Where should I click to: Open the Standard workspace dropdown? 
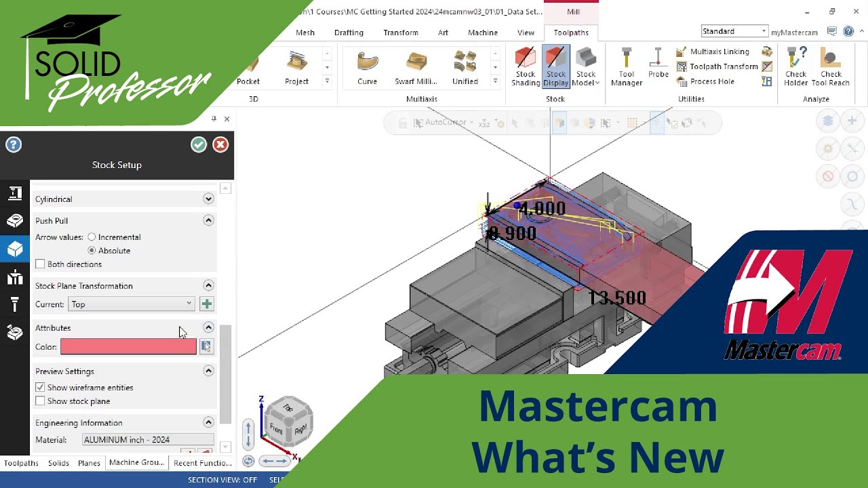point(734,31)
